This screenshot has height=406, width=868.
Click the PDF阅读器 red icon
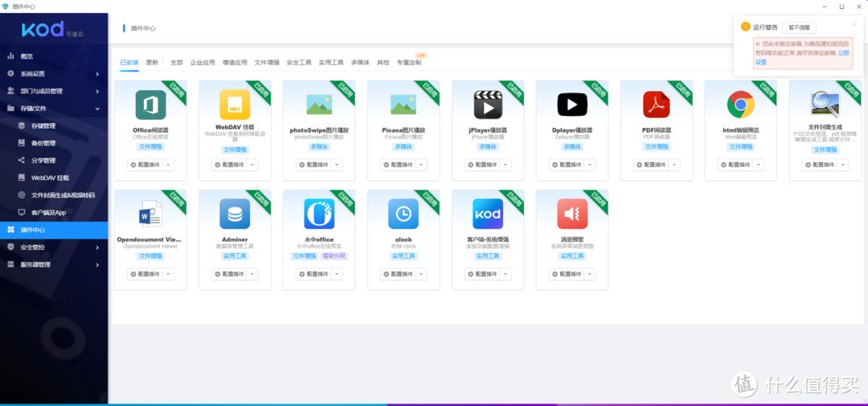[x=657, y=105]
